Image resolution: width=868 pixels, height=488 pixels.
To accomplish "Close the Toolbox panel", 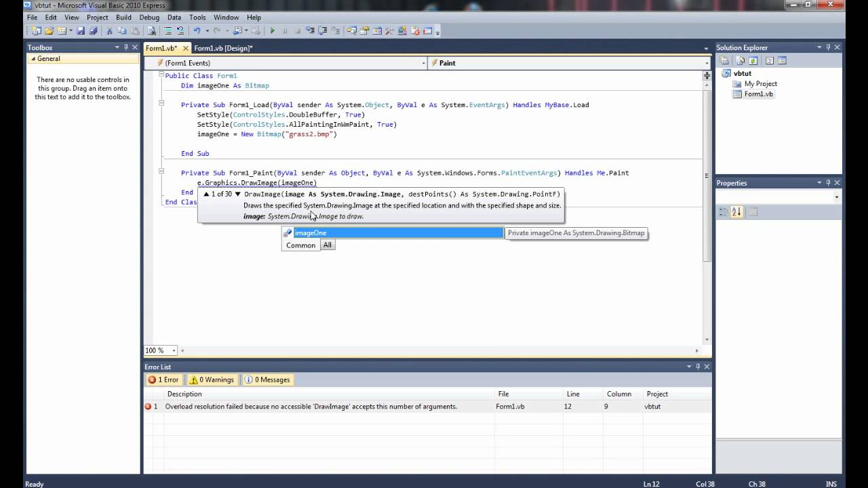I will [x=135, y=47].
